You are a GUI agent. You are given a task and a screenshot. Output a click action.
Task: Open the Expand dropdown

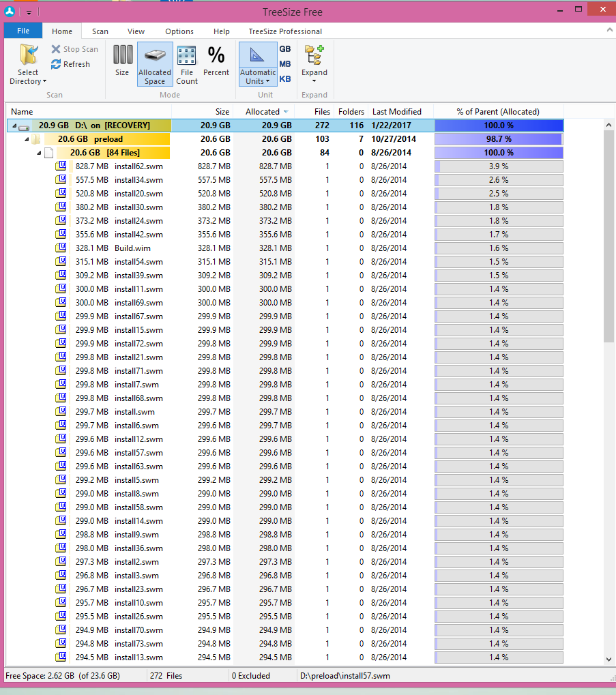(314, 64)
